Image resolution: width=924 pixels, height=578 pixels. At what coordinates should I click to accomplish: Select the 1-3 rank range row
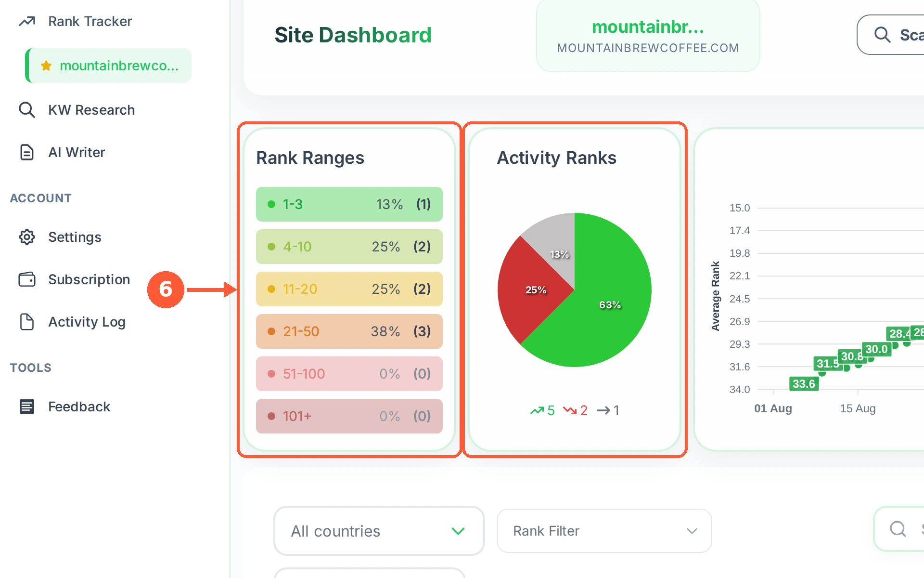click(349, 204)
